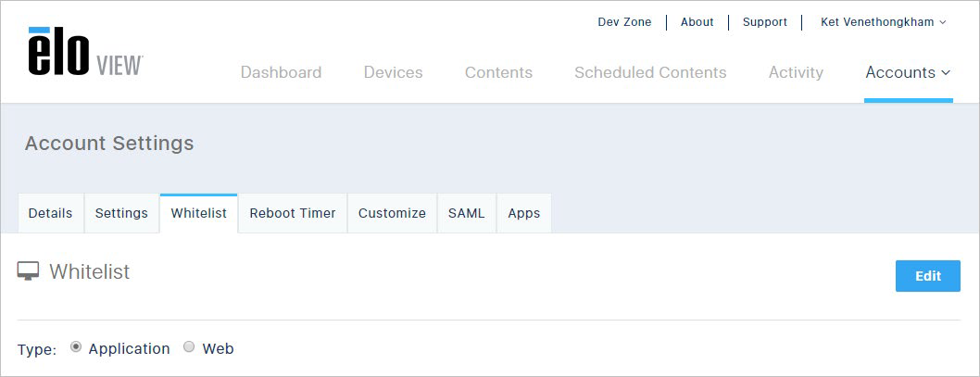Open the Apps tab

tap(523, 213)
